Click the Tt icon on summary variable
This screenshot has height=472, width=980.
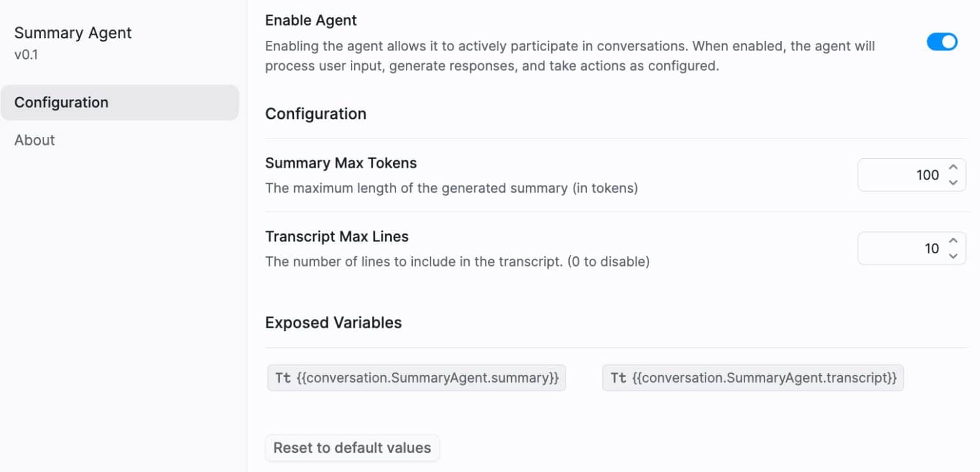(283, 378)
